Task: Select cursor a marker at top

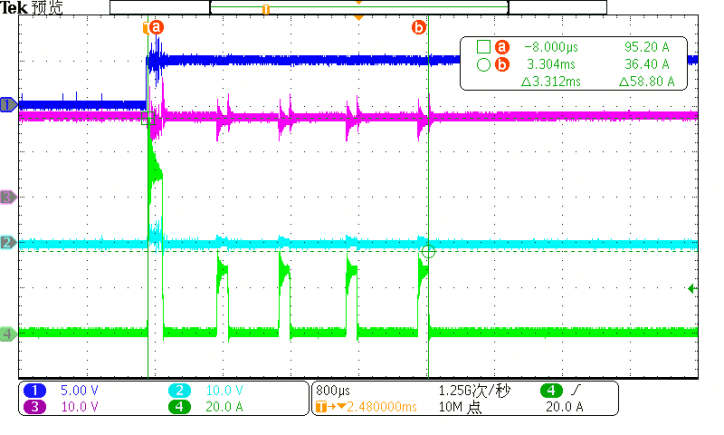Action: coord(157,27)
